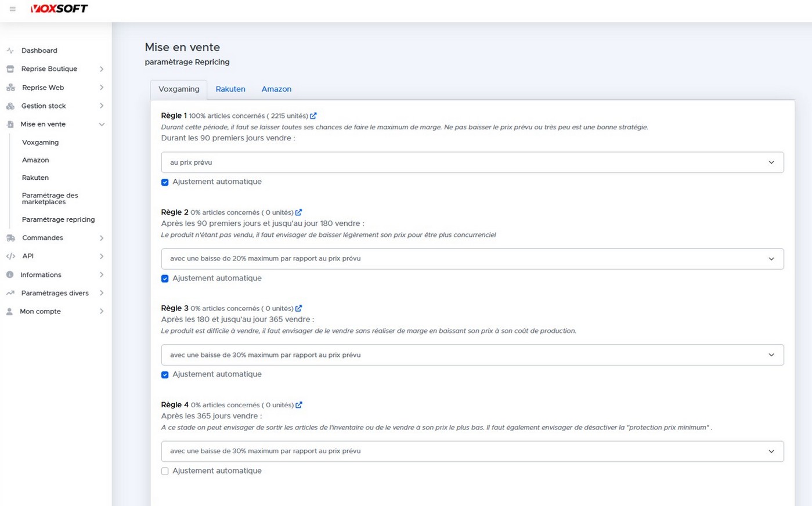
Task: Disable Ajustement automatique under Règle 3
Action: pos(165,375)
